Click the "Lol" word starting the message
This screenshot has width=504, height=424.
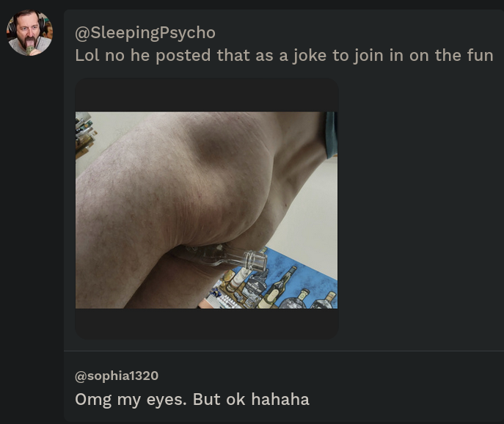(87, 55)
